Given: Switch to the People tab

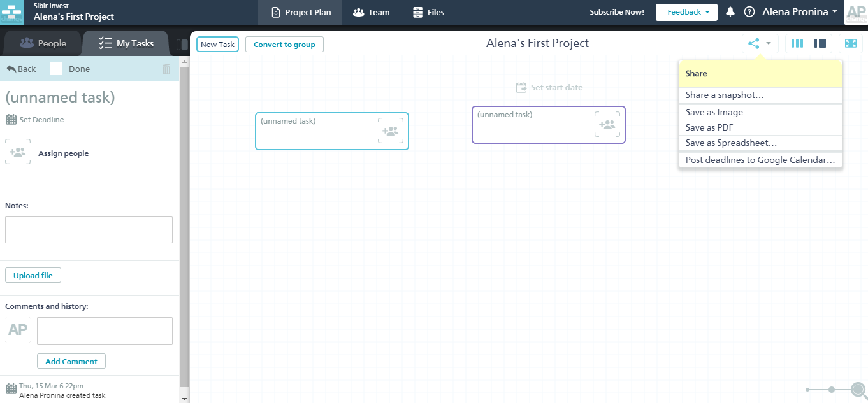Looking at the screenshot, I should click(x=43, y=43).
